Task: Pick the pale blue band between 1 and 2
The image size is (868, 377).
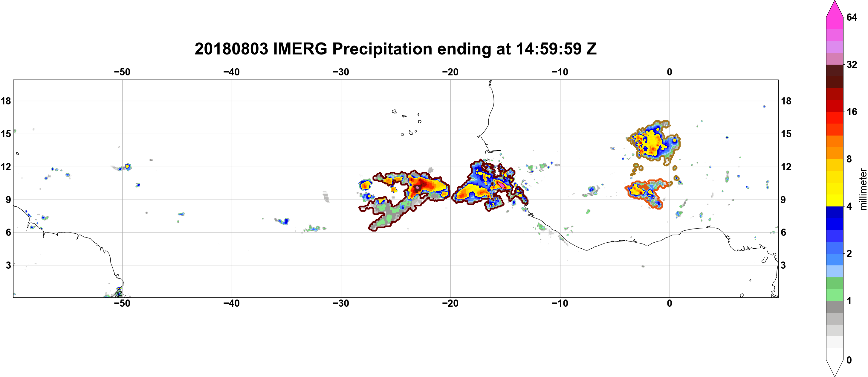Action: [x=835, y=271]
